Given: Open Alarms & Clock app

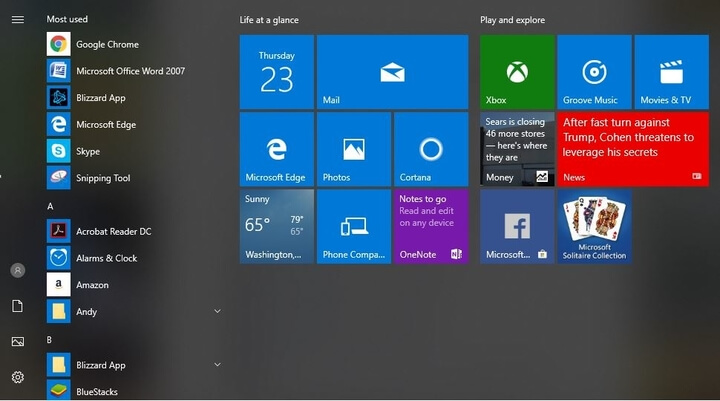Looking at the screenshot, I should click(133, 258).
